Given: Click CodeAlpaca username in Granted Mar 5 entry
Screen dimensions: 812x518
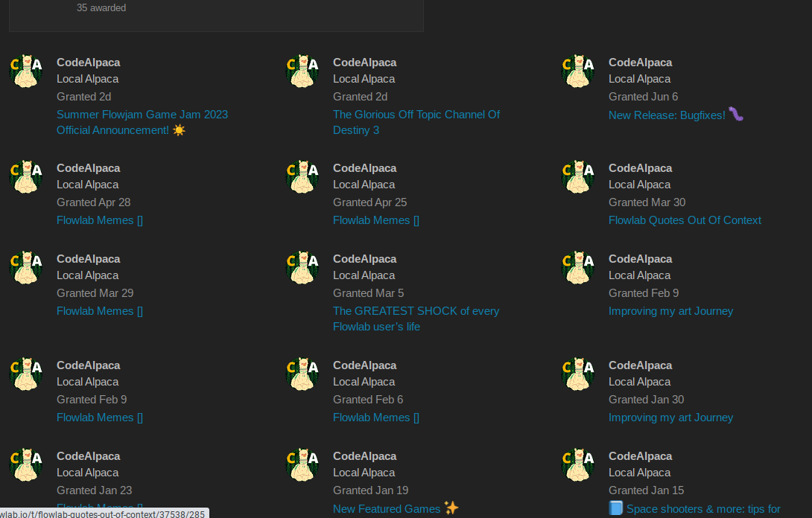Looking at the screenshot, I should coord(364,259).
